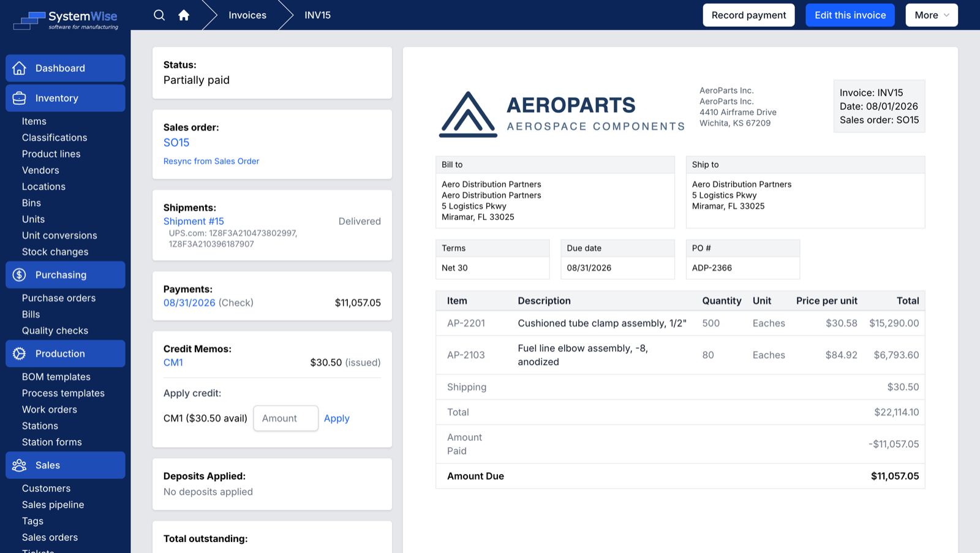Click the Production gear icon
The image size is (980, 553).
(20, 354)
